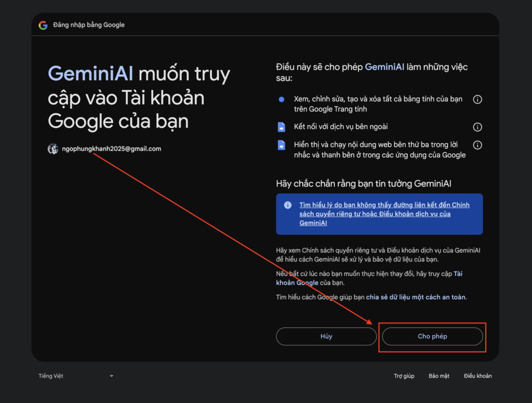Click the 'Hãy chắc chắn rằng bạn tin tưởng GeminiAI' heading
The image size is (532, 403).
tap(363, 184)
